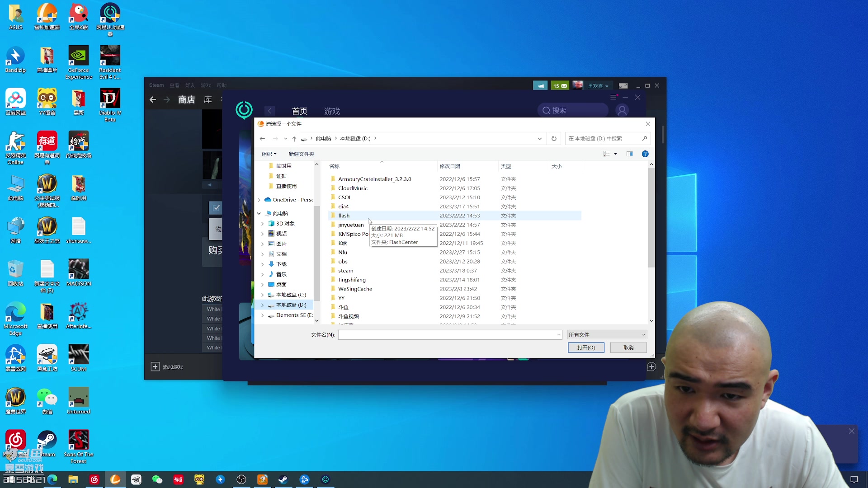Go up one folder level in file dialog
Screen dimensions: 868x488
tap(294, 139)
